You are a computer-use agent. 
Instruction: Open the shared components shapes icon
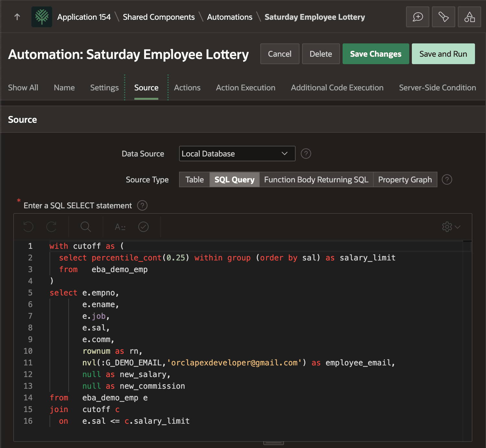[469, 17]
